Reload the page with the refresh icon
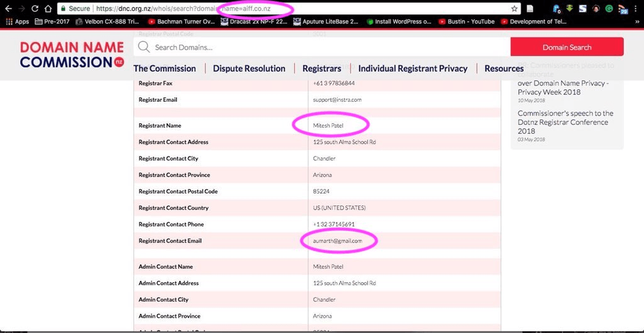644x333 pixels. coord(34,9)
